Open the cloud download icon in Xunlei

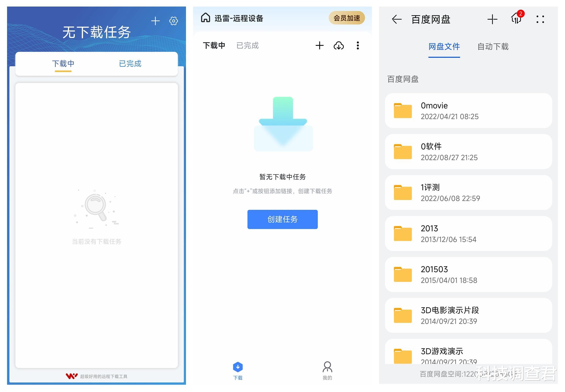(x=339, y=46)
